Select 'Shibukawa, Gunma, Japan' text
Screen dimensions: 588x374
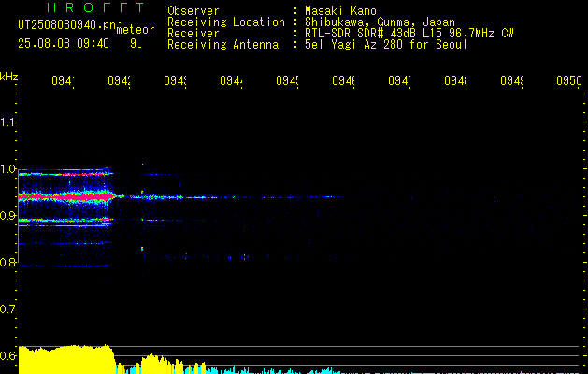380,22
